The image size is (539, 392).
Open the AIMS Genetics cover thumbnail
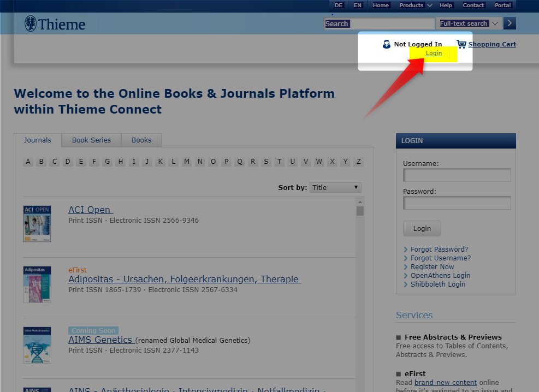pos(37,345)
